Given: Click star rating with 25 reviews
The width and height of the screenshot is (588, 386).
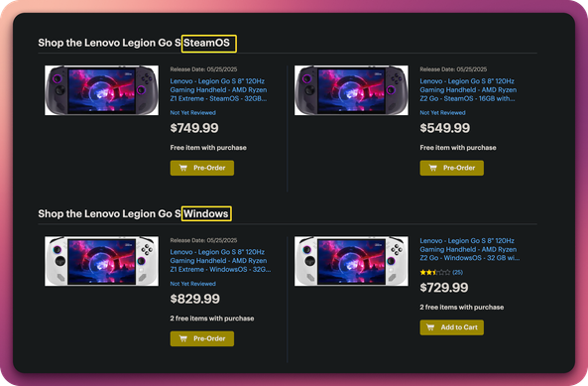Looking at the screenshot, I should pyautogui.click(x=441, y=272).
